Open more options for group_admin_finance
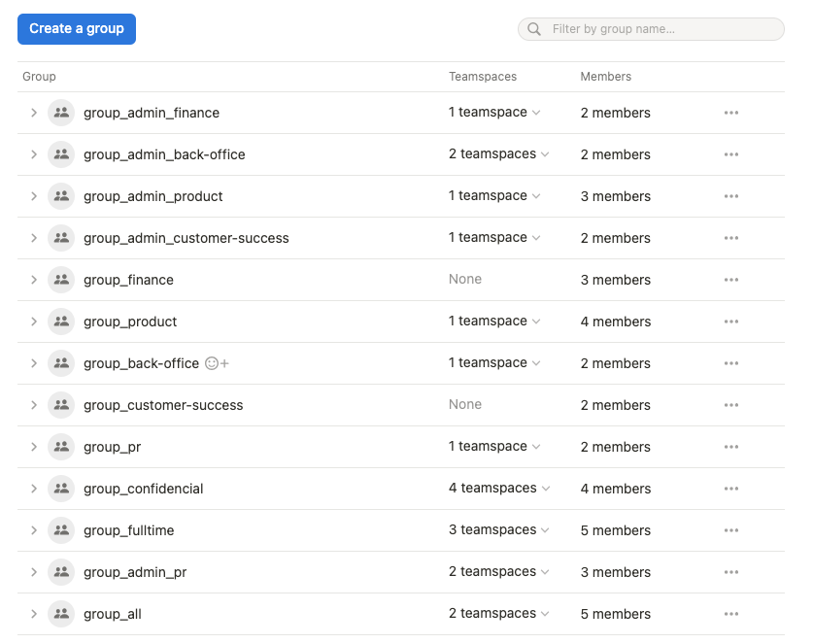Screen dimensions: 813x644 [731, 113]
